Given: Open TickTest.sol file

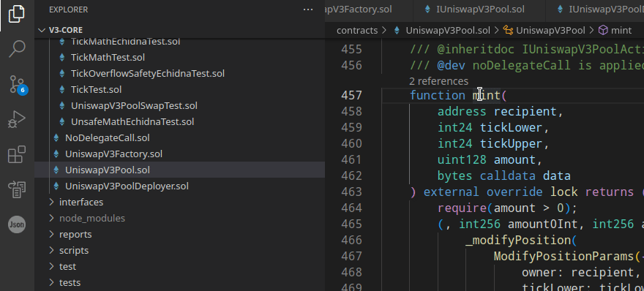Looking at the screenshot, I should tap(96, 89).
